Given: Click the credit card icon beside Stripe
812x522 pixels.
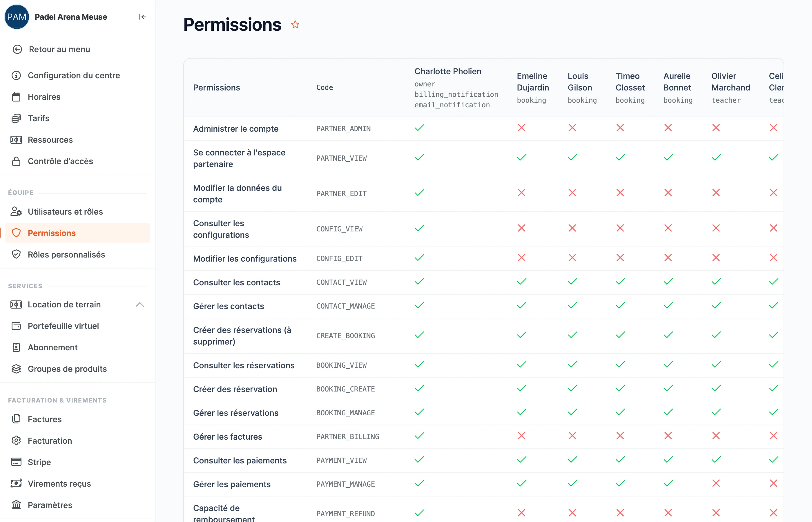Looking at the screenshot, I should [x=16, y=462].
